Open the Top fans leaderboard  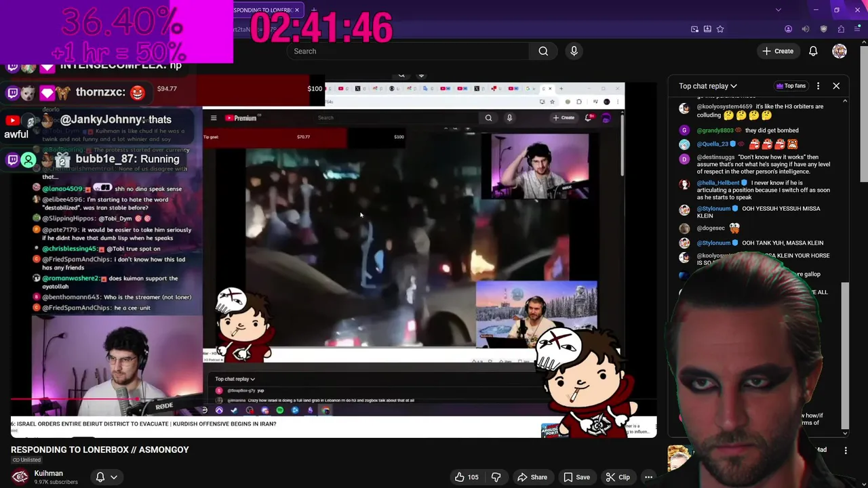click(791, 86)
